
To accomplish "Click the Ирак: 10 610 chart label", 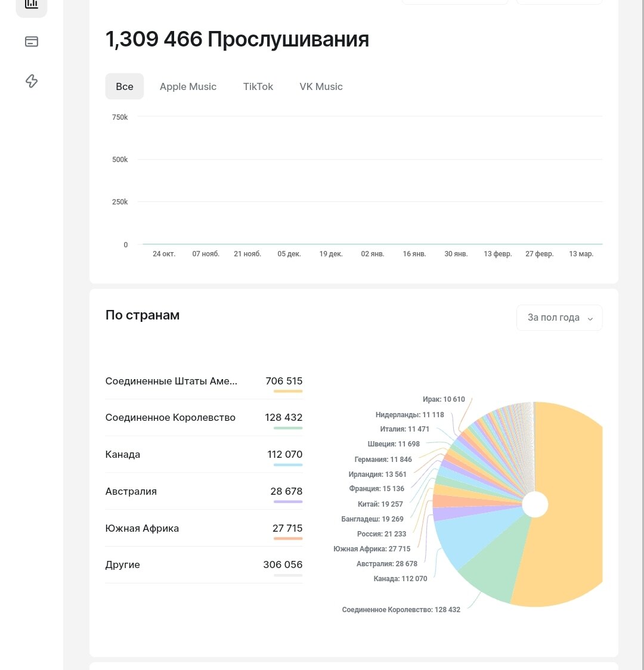I will [444, 399].
